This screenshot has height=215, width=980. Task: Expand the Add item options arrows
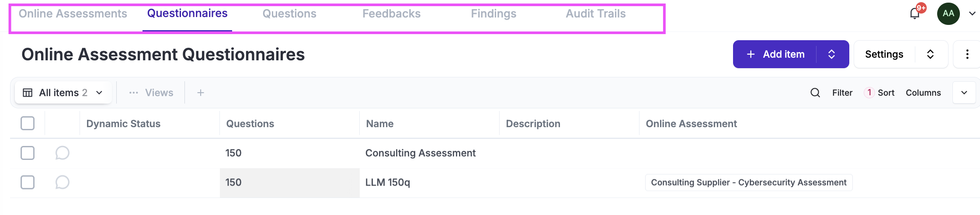831,54
